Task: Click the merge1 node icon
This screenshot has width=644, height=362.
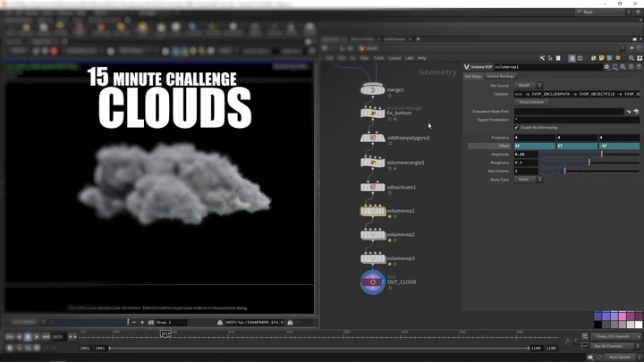Action: coord(372,89)
